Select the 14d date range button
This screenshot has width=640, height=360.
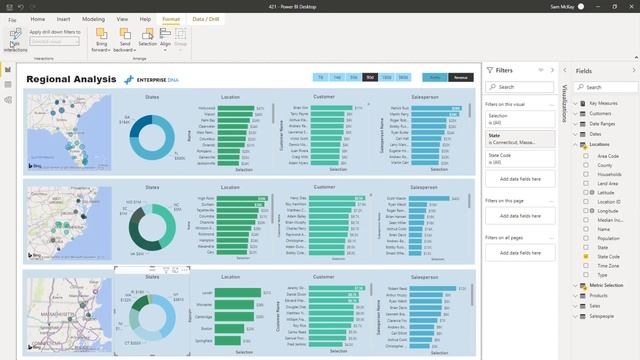pos(337,77)
